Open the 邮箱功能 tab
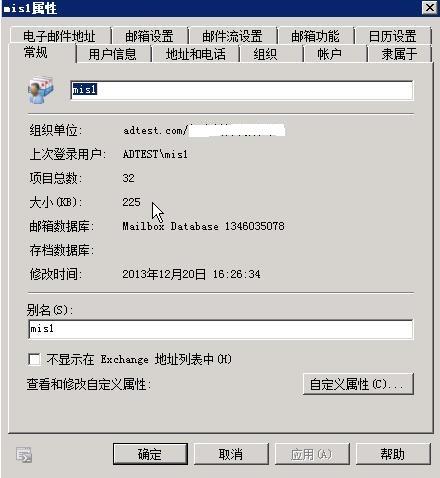This screenshot has width=440, height=478. click(x=315, y=35)
